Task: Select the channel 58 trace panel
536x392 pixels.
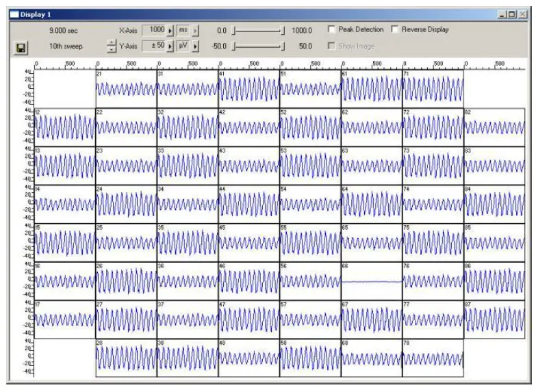Action: [x=310, y=358]
